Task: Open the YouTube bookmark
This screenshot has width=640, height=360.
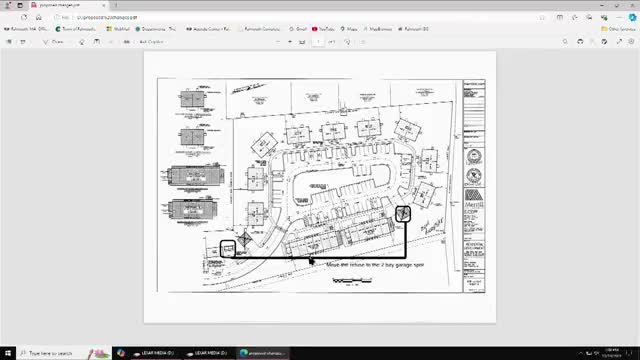Action: click(x=323, y=29)
